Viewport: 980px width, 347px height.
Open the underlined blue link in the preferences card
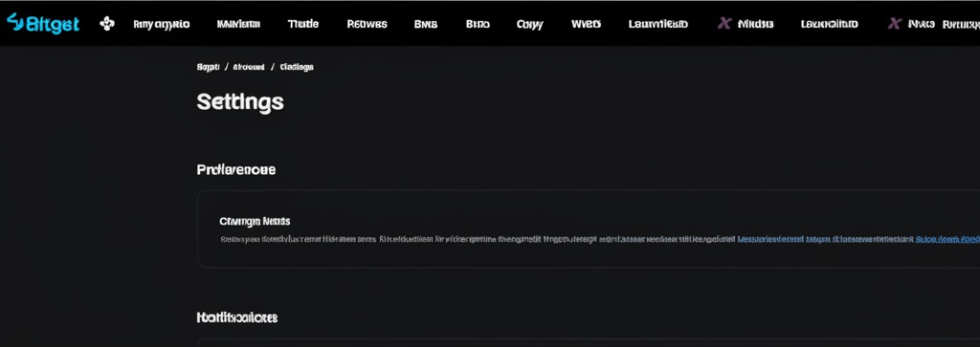click(947, 239)
